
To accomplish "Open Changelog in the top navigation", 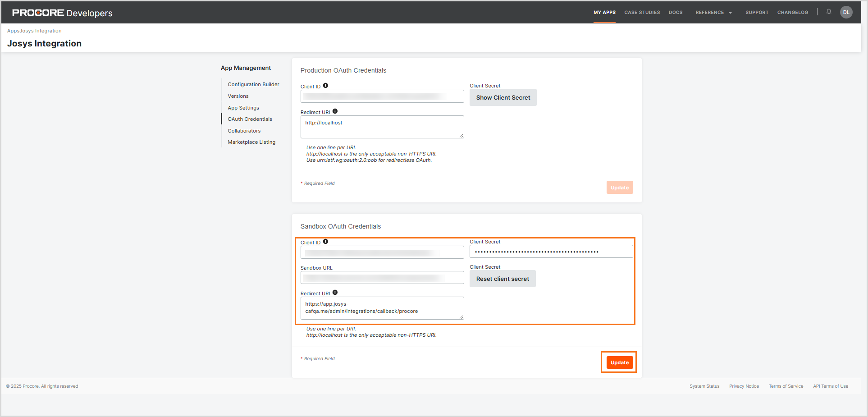I will click(793, 13).
